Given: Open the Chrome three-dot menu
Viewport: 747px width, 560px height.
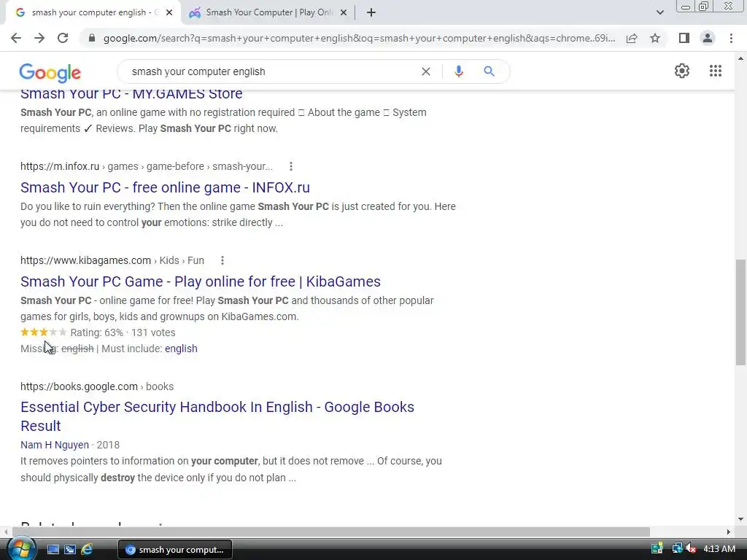Looking at the screenshot, I should (x=731, y=38).
